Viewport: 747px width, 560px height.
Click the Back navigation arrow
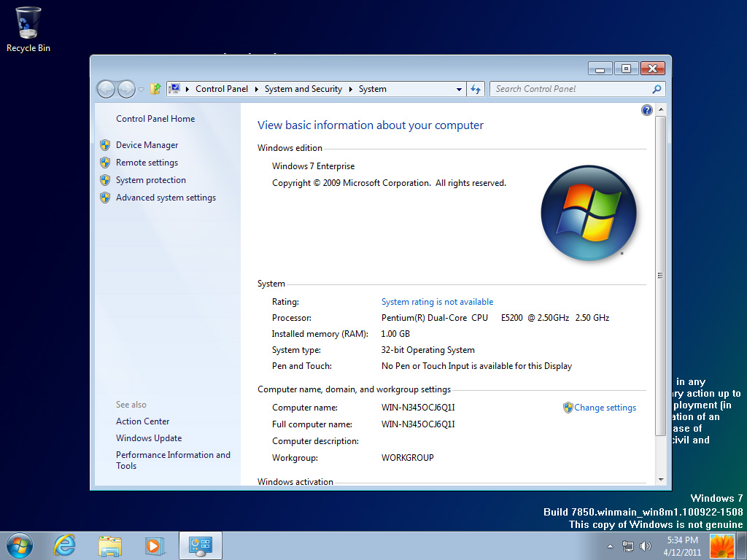(107, 89)
